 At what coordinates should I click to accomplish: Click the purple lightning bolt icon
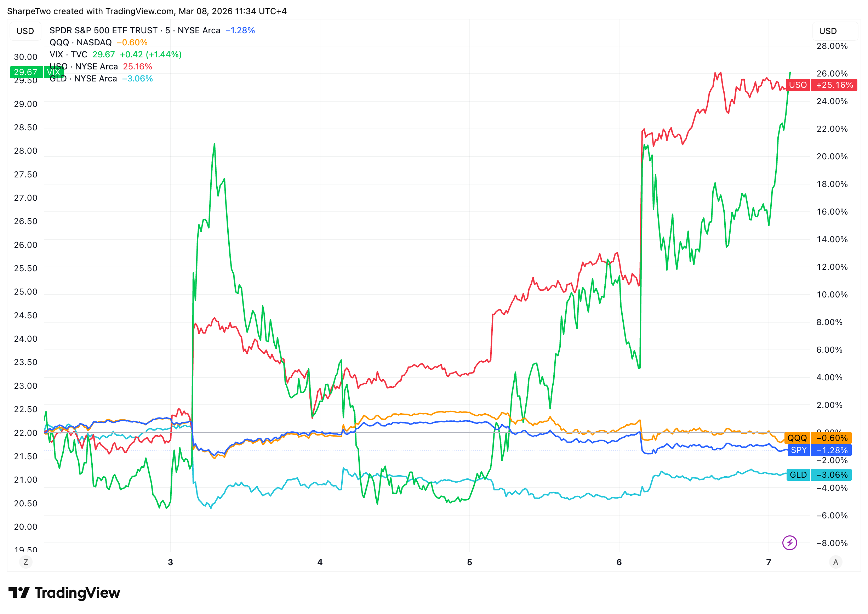[789, 543]
